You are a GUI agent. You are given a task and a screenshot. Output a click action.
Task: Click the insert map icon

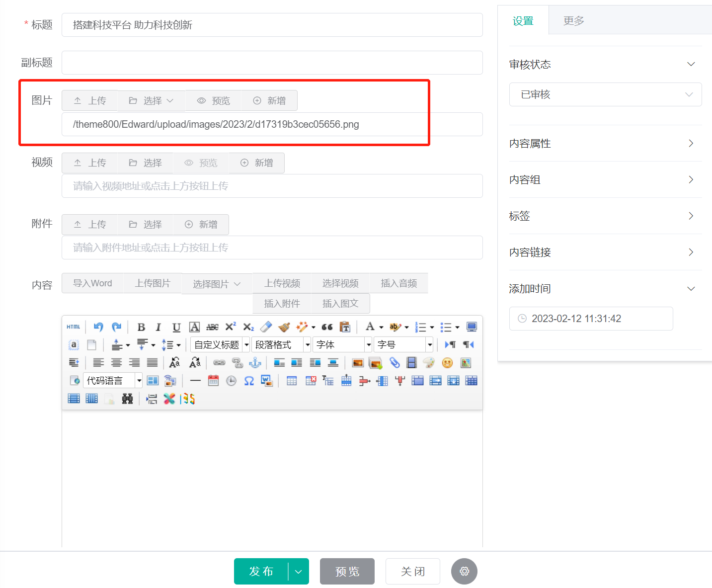click(x=466, y=363)
